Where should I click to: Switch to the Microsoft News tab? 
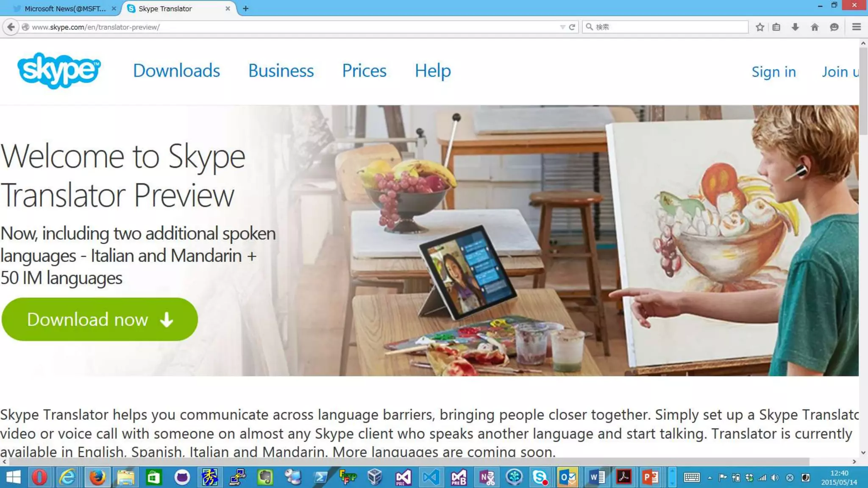[64, 8]
